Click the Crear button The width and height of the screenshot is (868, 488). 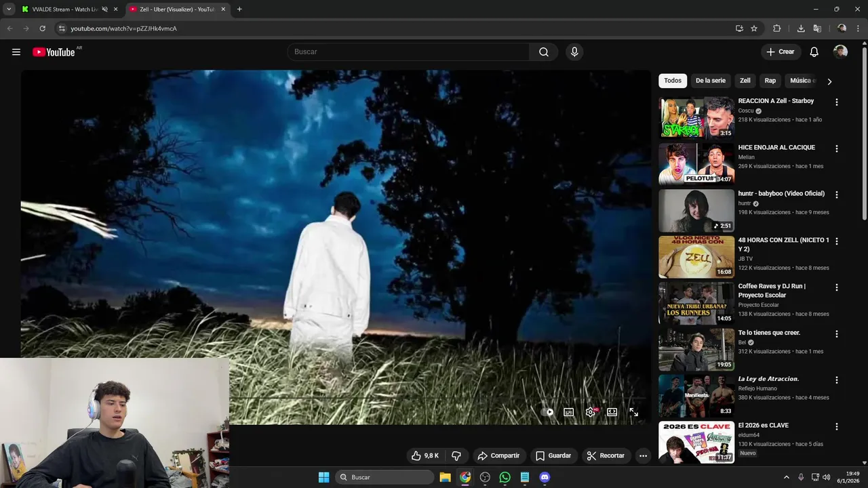[781, 52]
